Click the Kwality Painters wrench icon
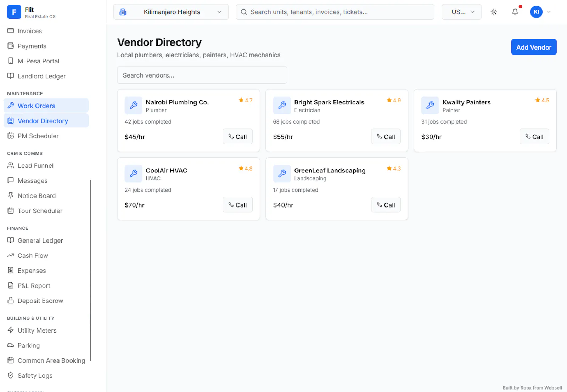 (430, 105)
